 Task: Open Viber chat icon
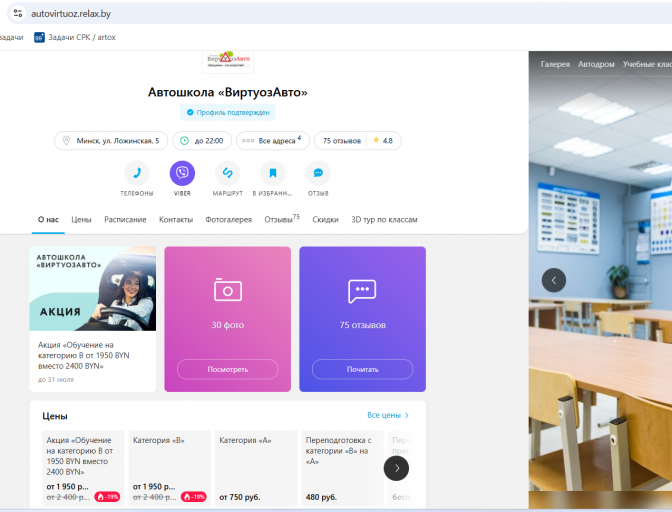182,173
